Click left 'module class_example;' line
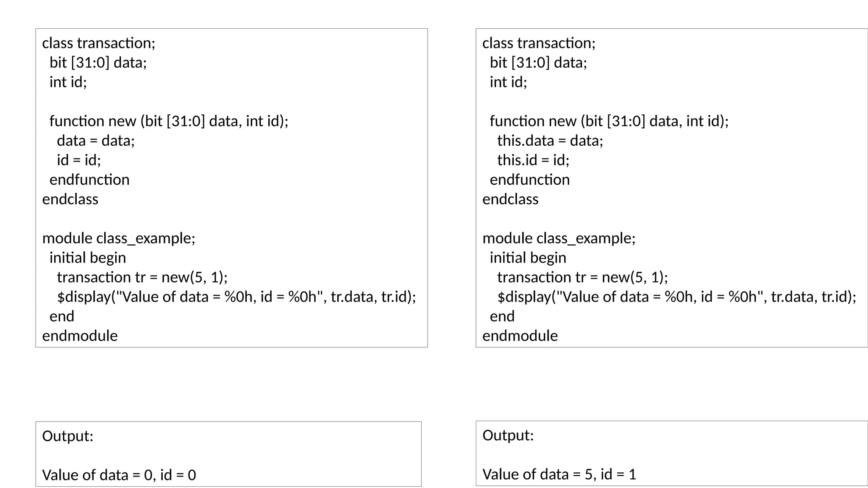The width and height of the screenshot is (868, 488). coord(119,238)
